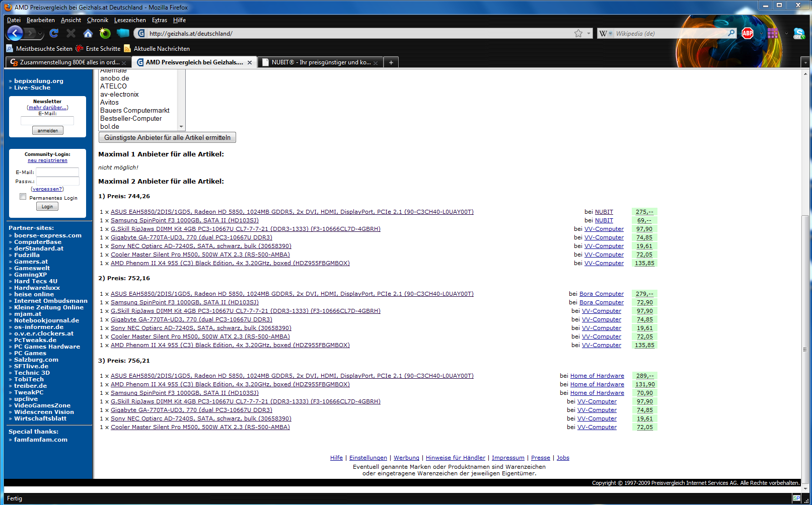Viewport: 812px width, 505px height.
Task: Open the Ansicht menu
Action: tap(71, 20)
